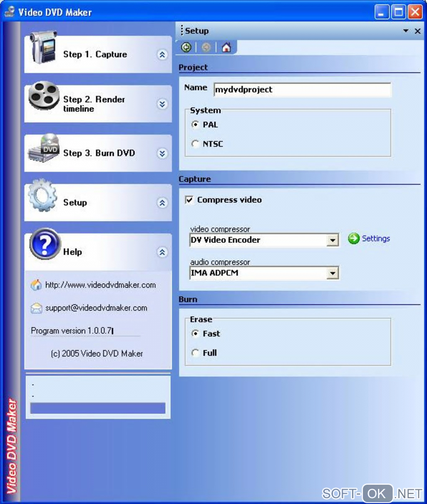
Task: Close the Setup panel with the X
Action: (417, 31)
